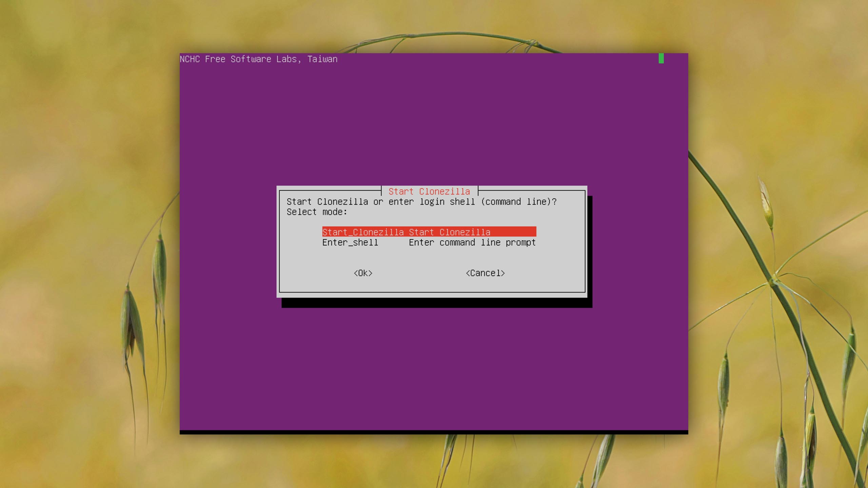This screenshot has width=868, height=488.
Task: Click the Cancel button
Action: pyautogui.click(x=485, y=273)
